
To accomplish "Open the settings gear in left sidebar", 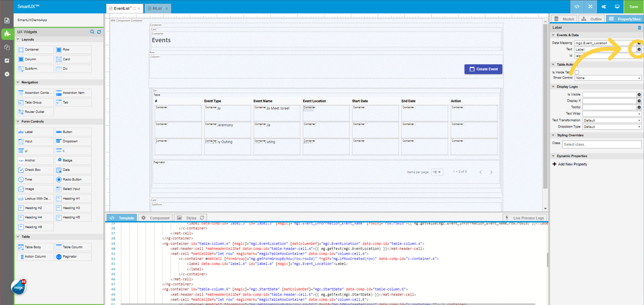I will 7,74.
